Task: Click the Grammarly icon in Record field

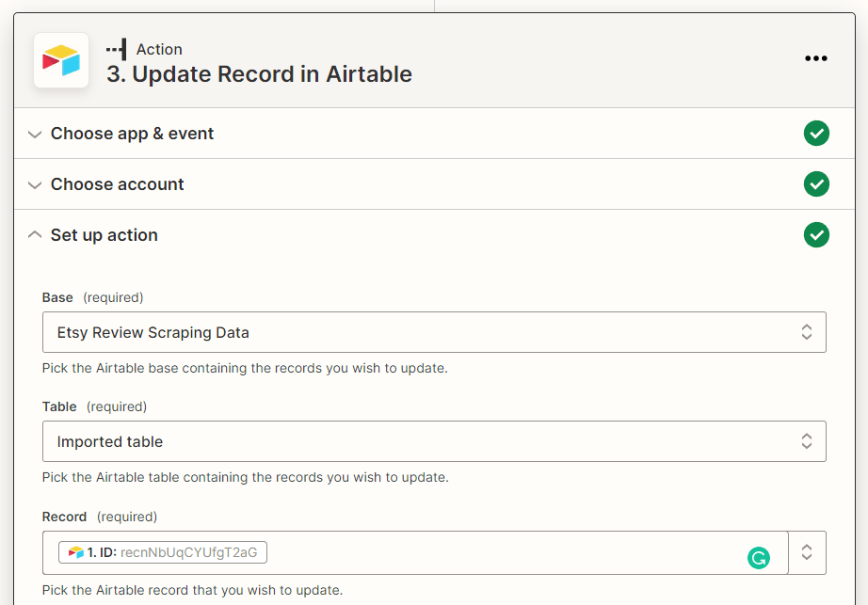Action: click(759, 557)
